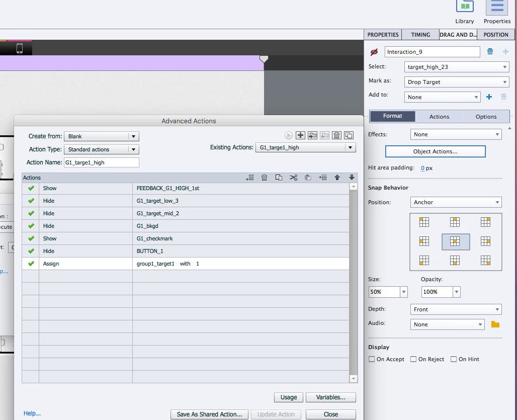This screenshot has height=420, width=517.
Task: Delete selected row in Actions toolbar
Action: [264, 178]
